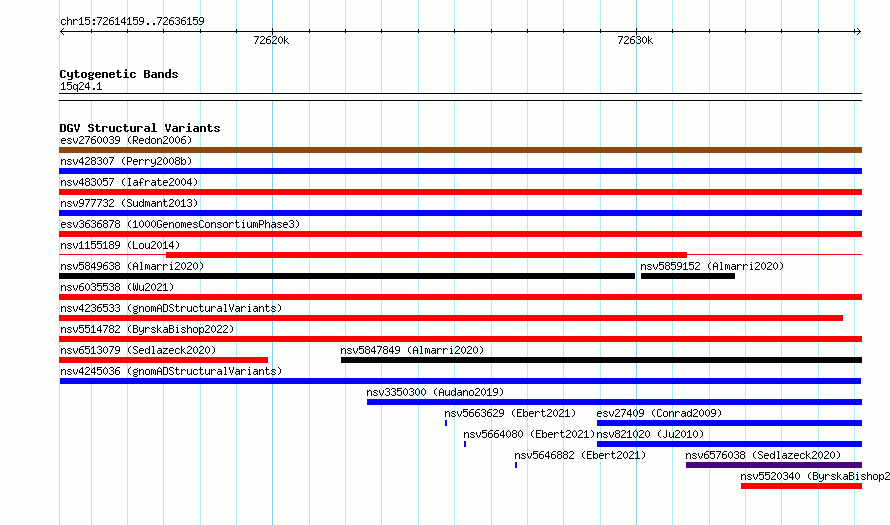Viewport: 890px width, 525px height.
Task: Open the nsv483057 (Iafrate2004) label
Action: point(129,182)
